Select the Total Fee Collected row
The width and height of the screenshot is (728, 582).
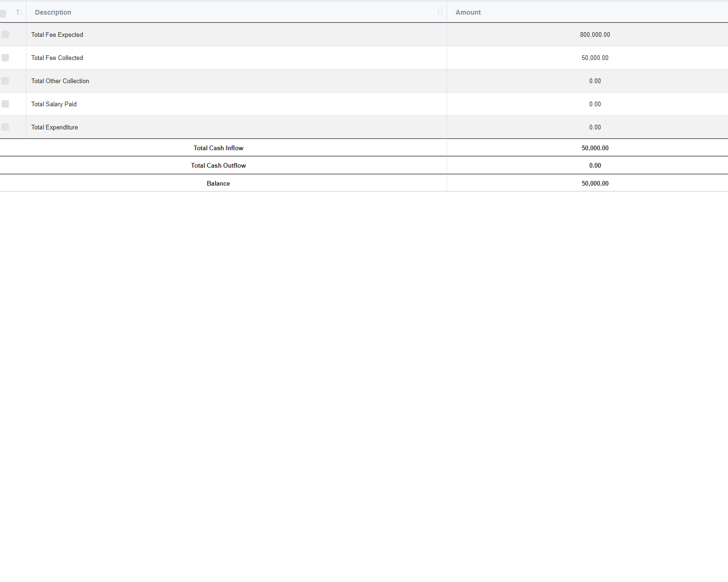57,58
